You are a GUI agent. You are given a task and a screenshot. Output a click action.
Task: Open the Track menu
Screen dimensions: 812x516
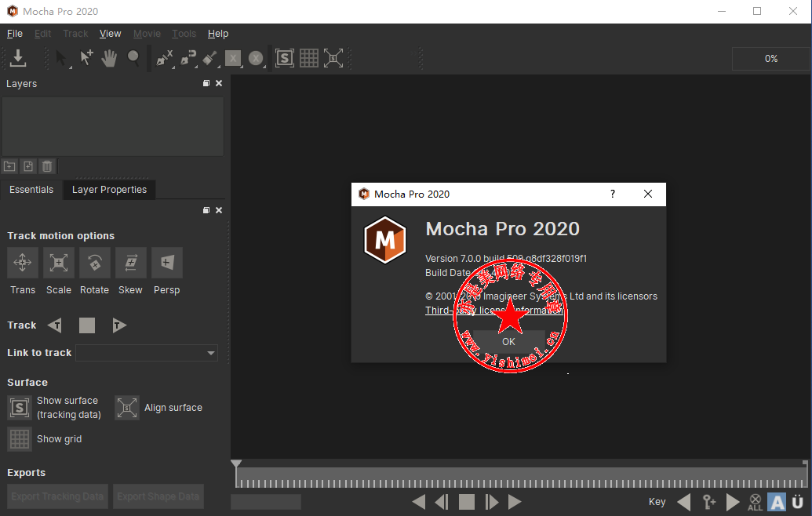75,34
